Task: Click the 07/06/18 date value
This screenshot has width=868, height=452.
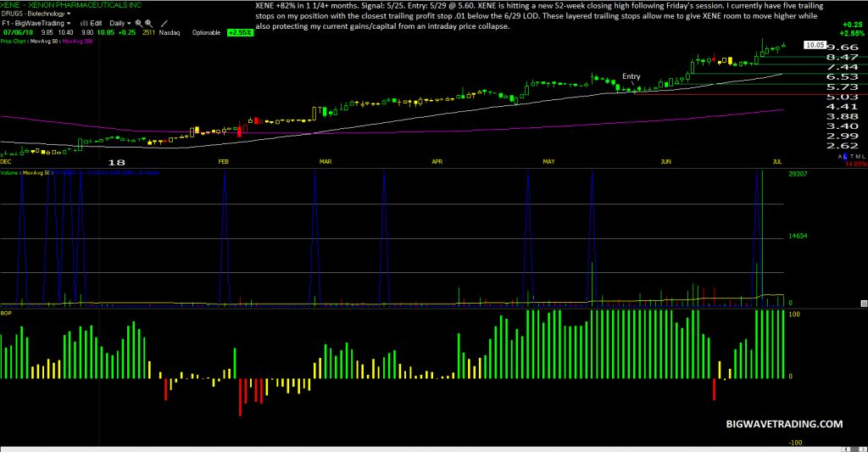Action: coord(18,33)
